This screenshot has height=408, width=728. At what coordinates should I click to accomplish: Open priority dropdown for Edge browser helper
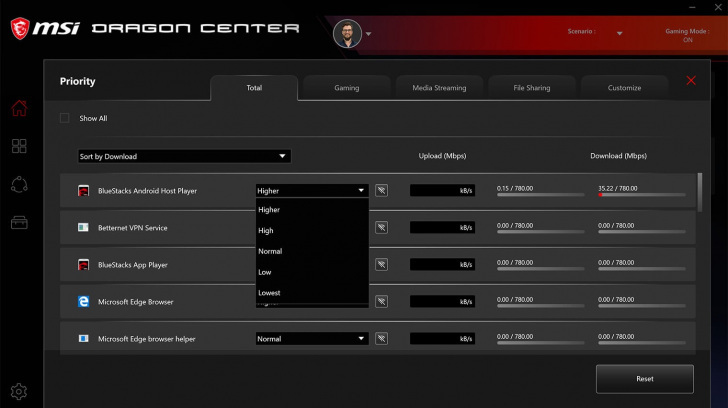[x=312, y=339]
